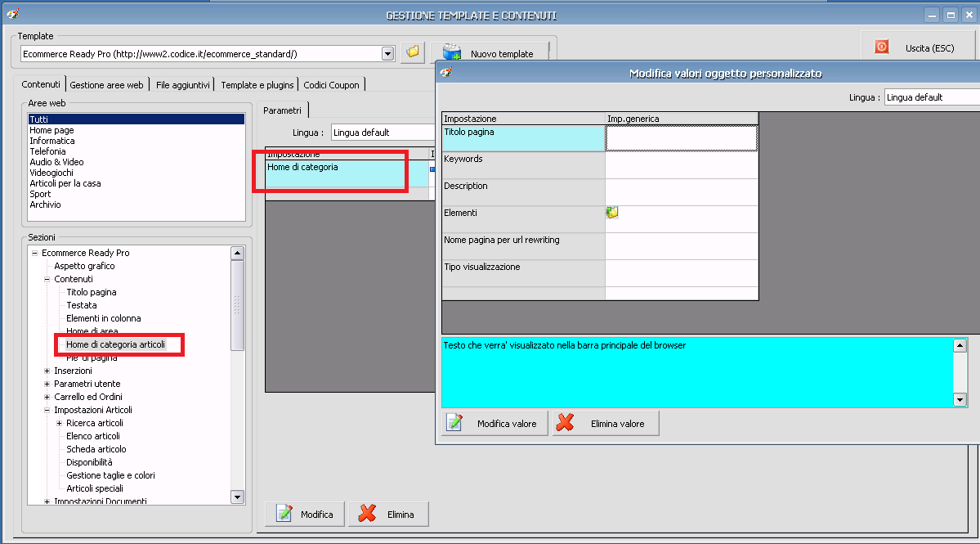Click the folder icon next to Template dropdown

413,52
